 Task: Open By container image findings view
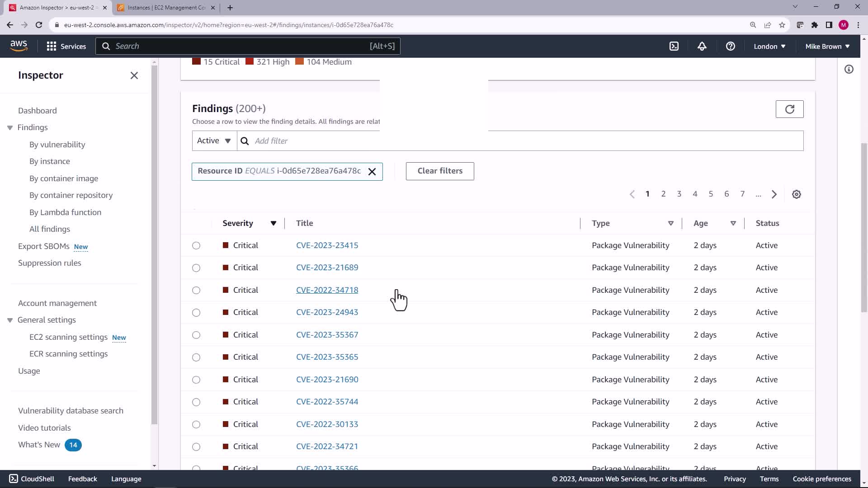pos(64,178)
